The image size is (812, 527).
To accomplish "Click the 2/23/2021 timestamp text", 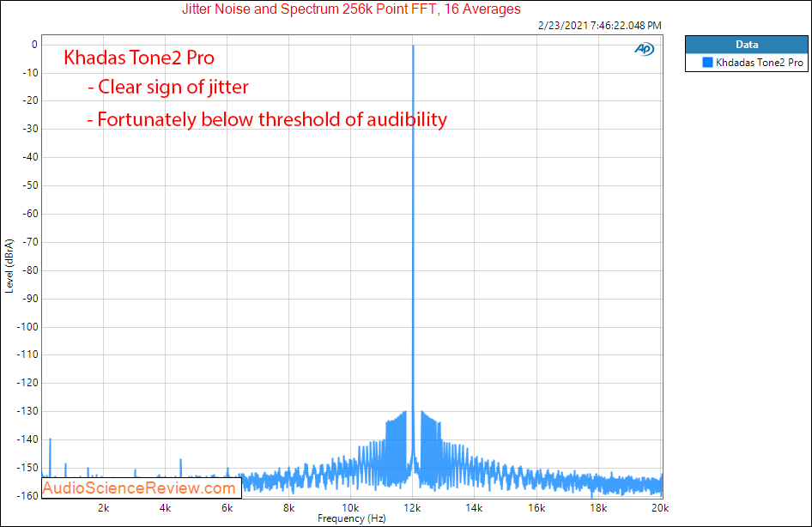I will pyautogui.click(x=600, y=26).
